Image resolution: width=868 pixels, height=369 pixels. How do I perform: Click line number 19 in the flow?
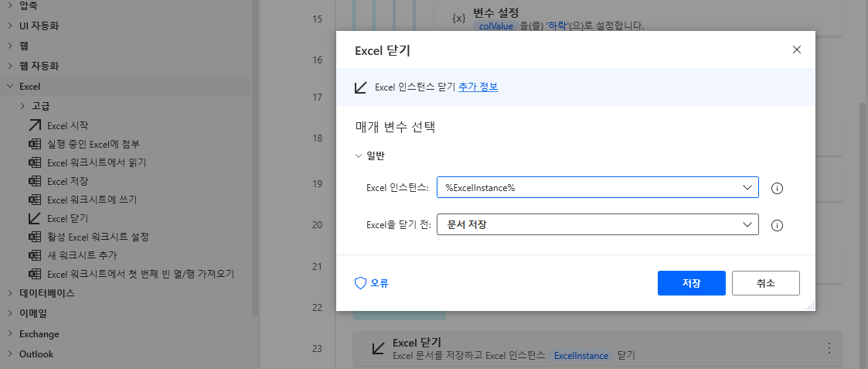click(317, 183)
